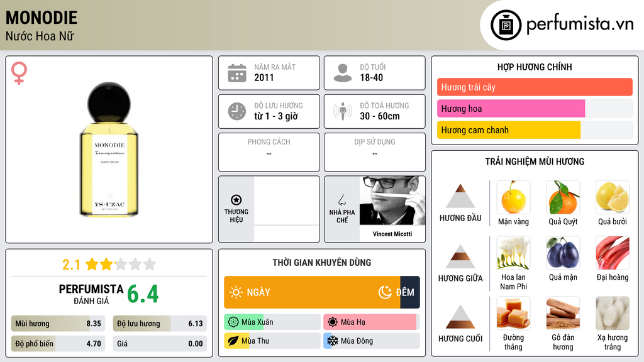Click the perfumista.vn site name text

tap(580, 25)
